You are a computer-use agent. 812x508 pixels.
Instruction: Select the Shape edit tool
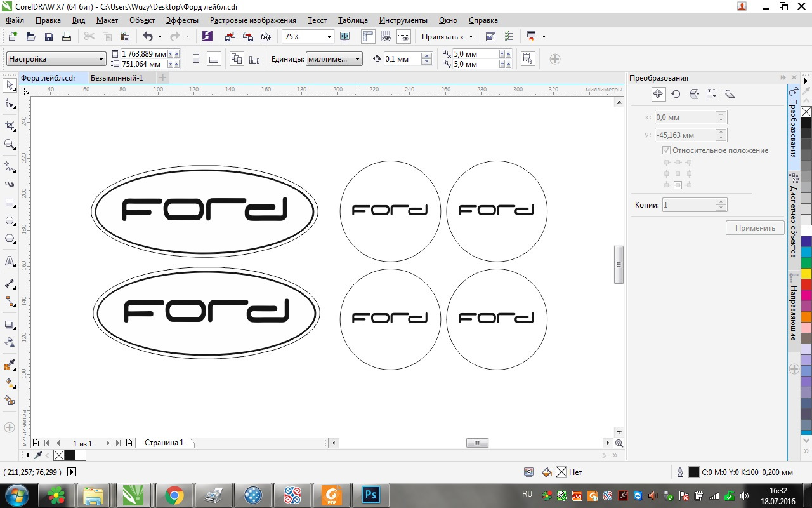tap(10, 104)
